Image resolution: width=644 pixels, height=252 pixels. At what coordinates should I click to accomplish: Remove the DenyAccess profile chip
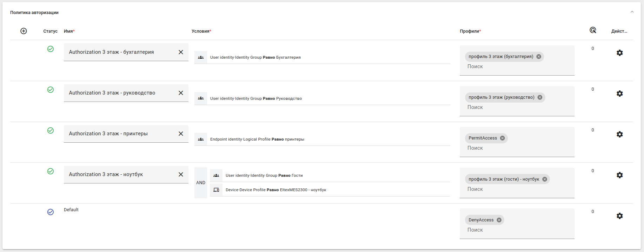[499, 220]
